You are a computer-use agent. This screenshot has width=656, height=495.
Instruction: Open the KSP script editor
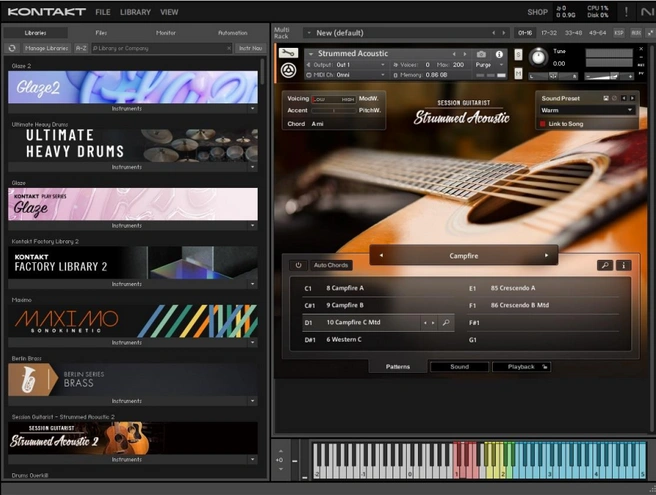[x=619, y=33]
